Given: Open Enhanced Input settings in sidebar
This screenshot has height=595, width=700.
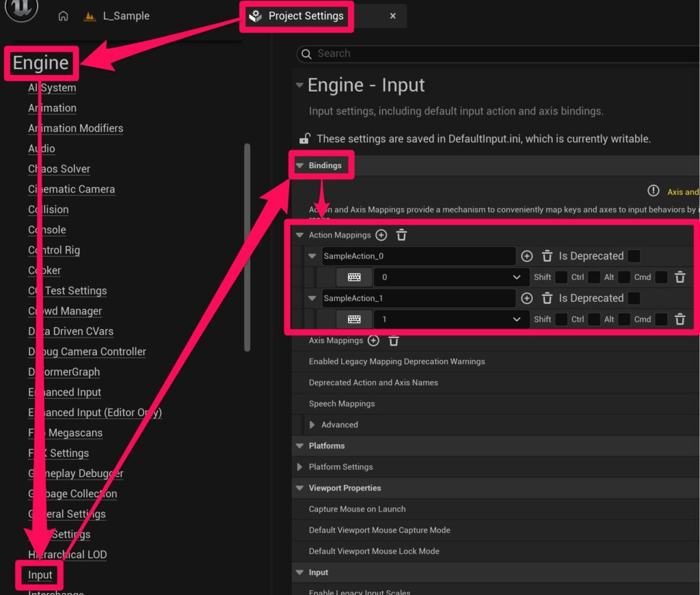Looking at the screenshot, I should tap(64, 392).
